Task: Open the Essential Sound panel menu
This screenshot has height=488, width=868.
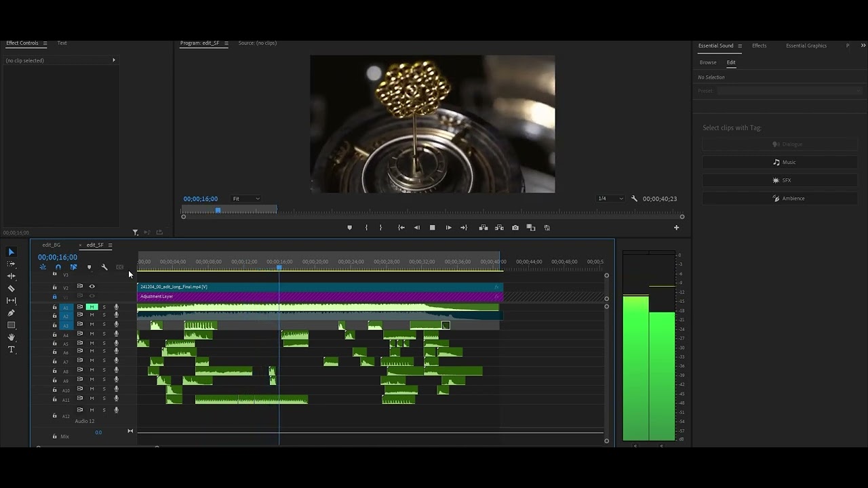Action: pyautogui.click(x=739, y=46)
